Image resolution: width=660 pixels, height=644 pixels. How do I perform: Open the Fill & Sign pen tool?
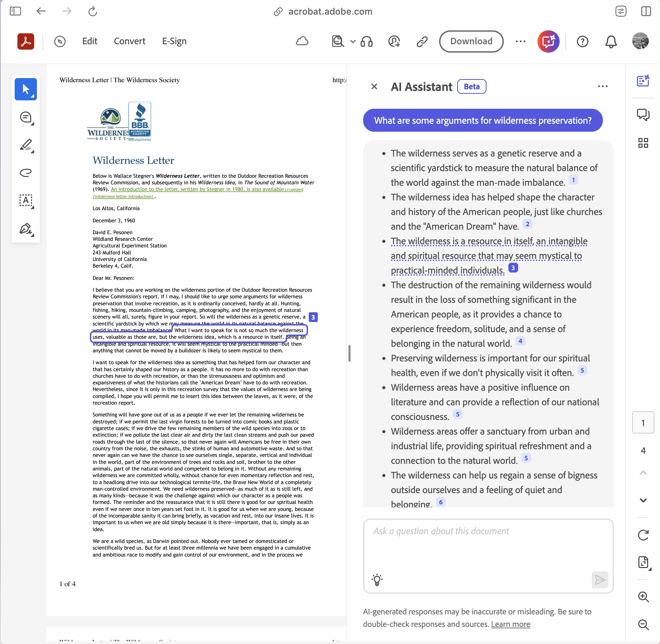tap(26, 229)
